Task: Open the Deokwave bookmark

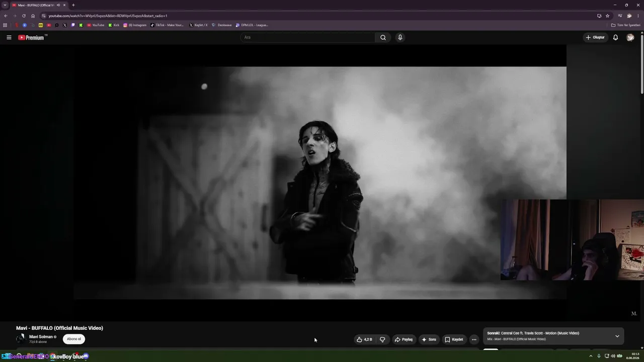Action: tap(222, 25)
